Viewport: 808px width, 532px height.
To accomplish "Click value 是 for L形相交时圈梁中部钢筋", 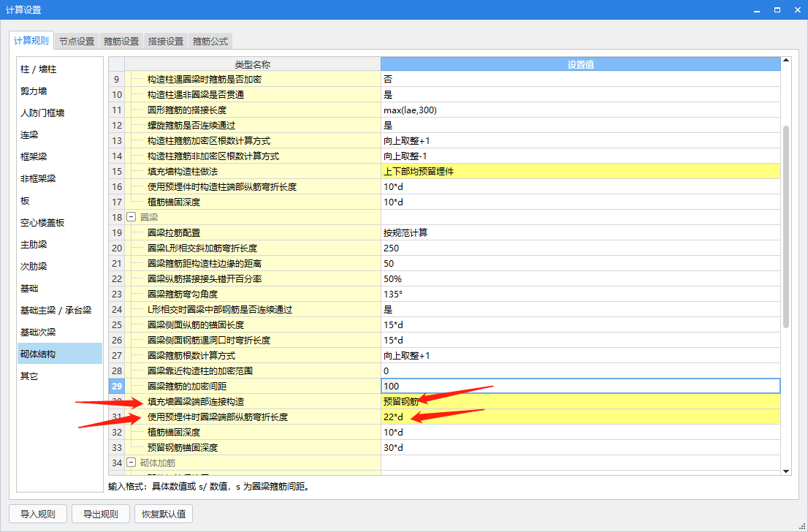I will coord(581,310).
